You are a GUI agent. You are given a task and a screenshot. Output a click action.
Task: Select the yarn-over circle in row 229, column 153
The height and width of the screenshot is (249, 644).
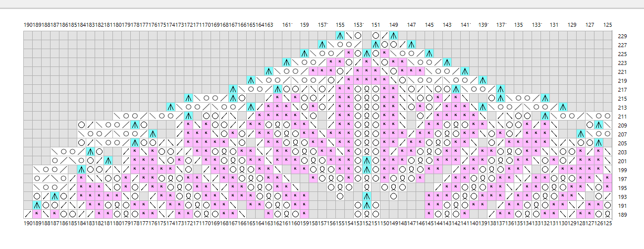[358, 36]
